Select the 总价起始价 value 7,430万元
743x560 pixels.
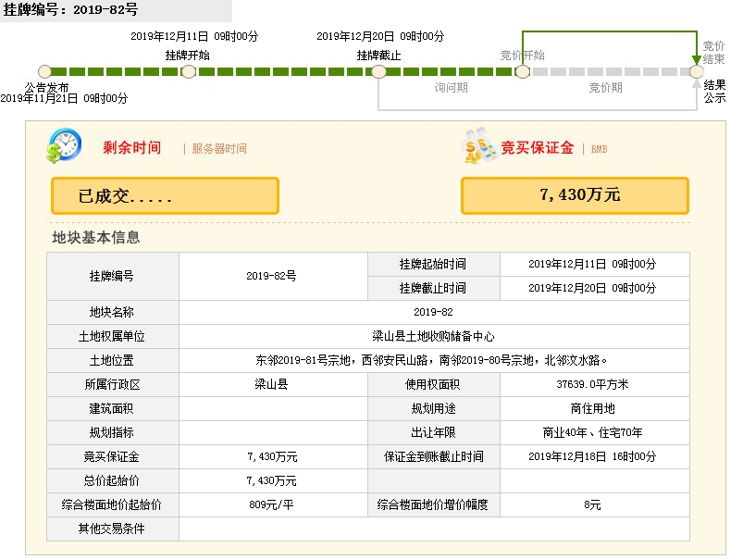click(271, 480)
